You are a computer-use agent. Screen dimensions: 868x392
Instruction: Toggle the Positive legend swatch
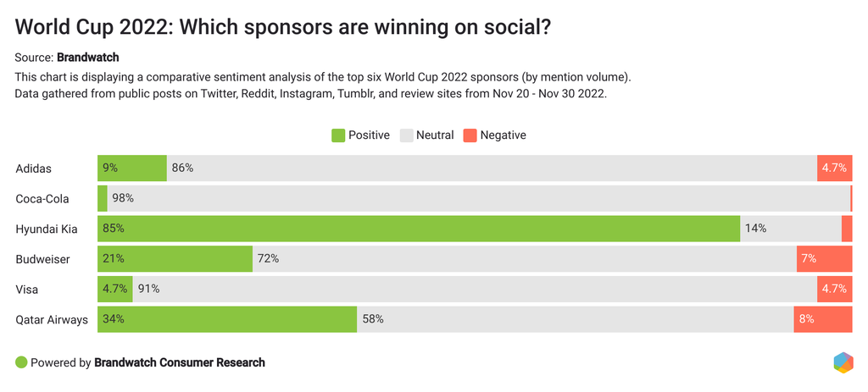pyautogui.click(x=337, y=135)
